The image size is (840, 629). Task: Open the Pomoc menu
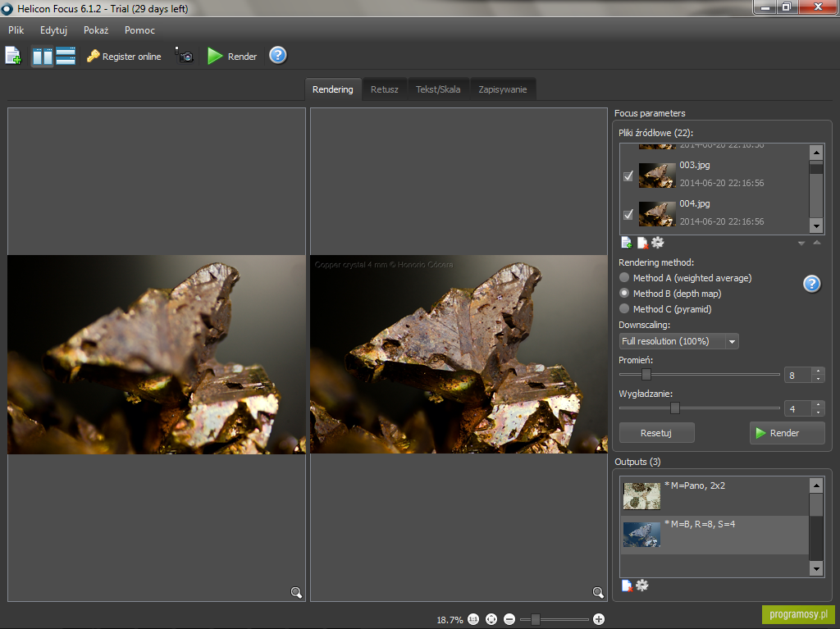[139, 30]
